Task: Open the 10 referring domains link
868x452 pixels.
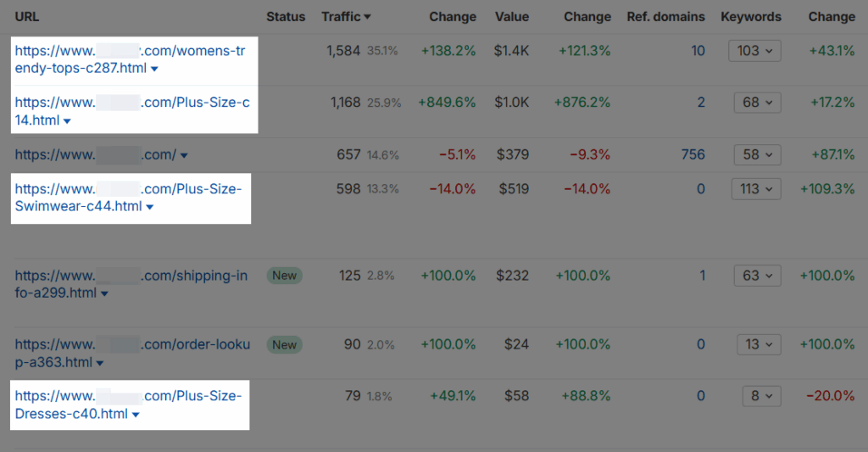Action: pos(698,51)
